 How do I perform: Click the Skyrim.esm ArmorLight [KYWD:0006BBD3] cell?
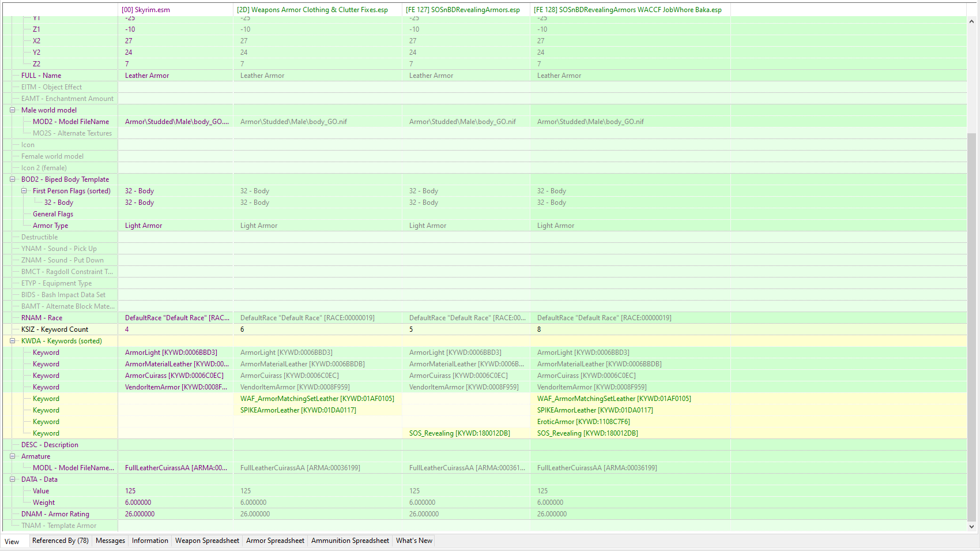pos(176,353)
